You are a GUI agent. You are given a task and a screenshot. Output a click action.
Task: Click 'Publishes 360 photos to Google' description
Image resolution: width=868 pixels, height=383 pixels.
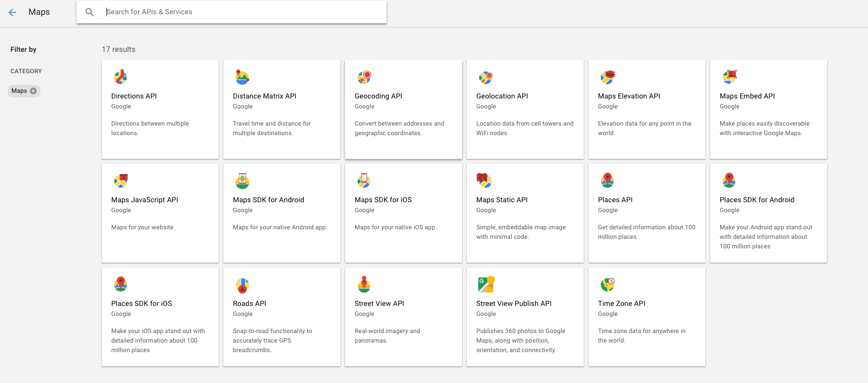pyautogui.click(x=521, y=341)
